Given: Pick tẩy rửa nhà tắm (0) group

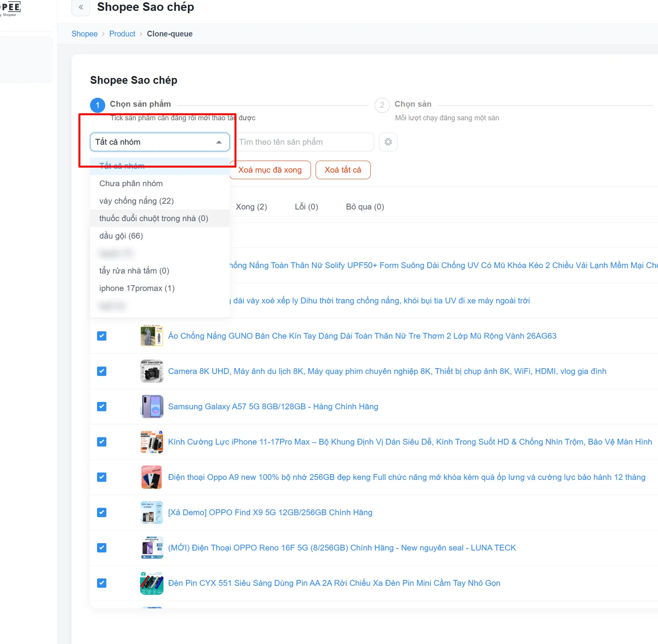Looking at the screenshot, I should [x=160, y=271].
